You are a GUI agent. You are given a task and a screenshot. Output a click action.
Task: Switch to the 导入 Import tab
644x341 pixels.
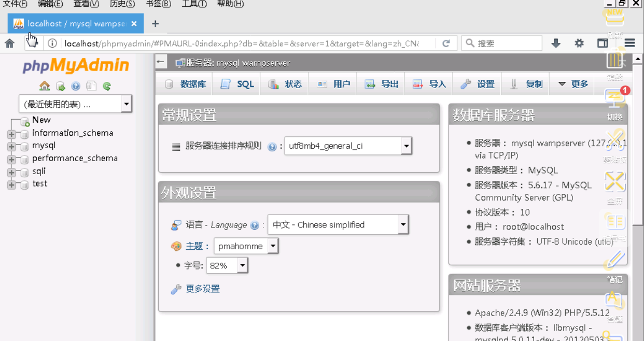click(429, 84)
